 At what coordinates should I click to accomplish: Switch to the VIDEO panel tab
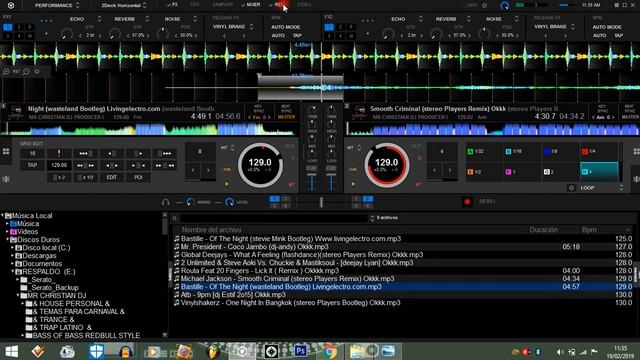[304, 4]
